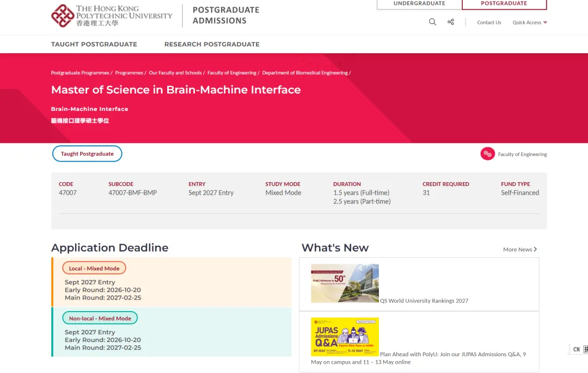Select the Local - Mixed Mode tag

pyautogui.click(x=94, y=268)
